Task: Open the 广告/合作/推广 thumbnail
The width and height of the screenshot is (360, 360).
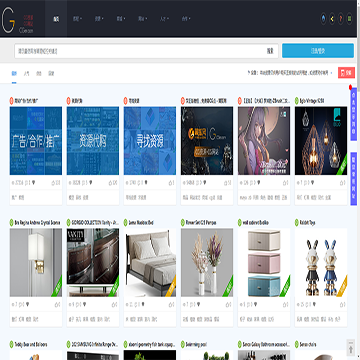Action: tap(36, 141)
